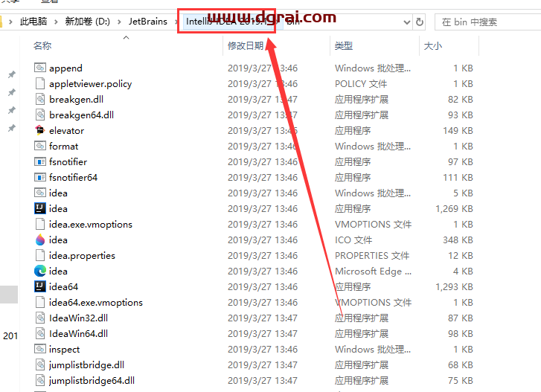Open the address bar history dropdown

pyautogui.click(x=407, y=22)
